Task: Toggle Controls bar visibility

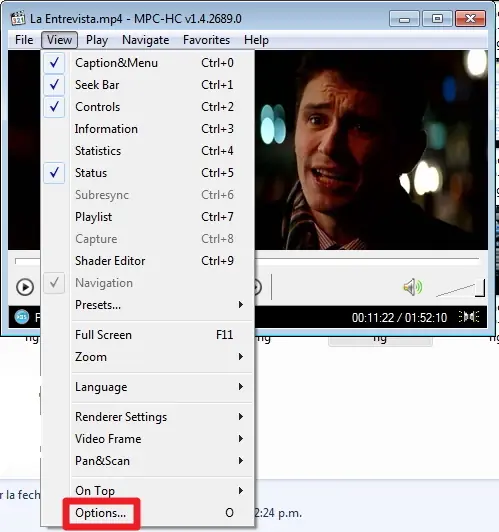Action: (x=149, y=107)
